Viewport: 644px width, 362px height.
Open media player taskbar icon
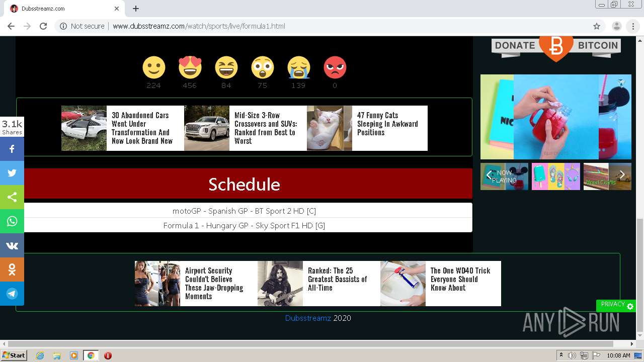(74, 355)
